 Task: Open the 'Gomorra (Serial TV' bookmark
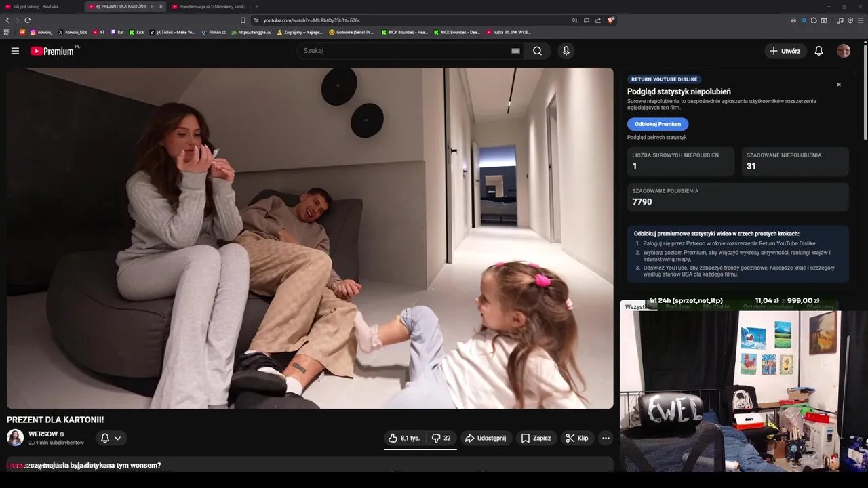[x=351, y=32]
